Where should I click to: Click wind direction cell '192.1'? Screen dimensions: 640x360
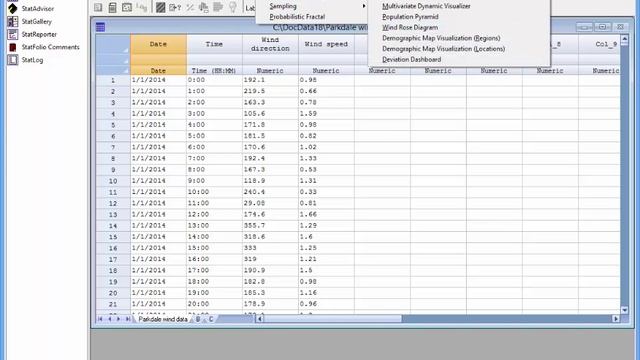pyautogui.click(x=270, y=80)
